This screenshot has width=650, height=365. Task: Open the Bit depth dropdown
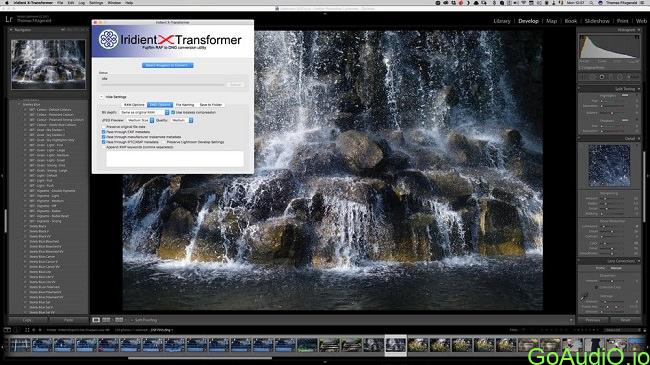[x=144, y=112]
